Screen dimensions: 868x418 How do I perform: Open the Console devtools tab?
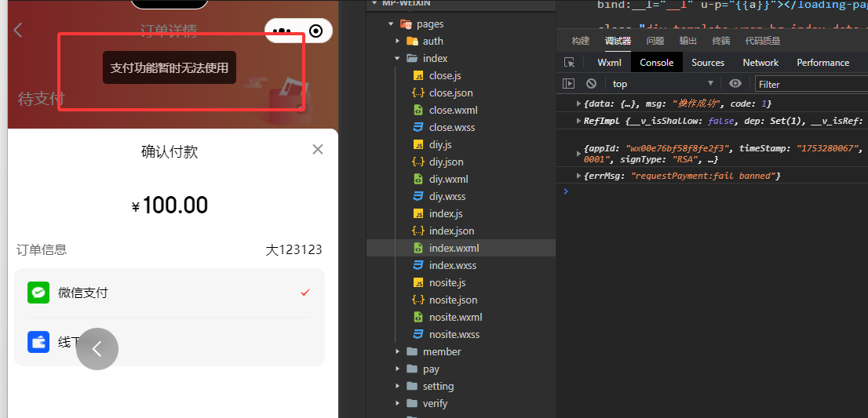(657, 63)
